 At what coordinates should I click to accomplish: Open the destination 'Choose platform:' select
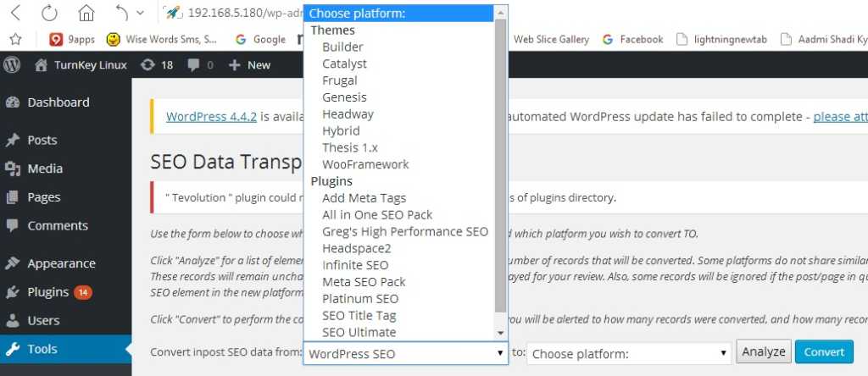point(629,353)
